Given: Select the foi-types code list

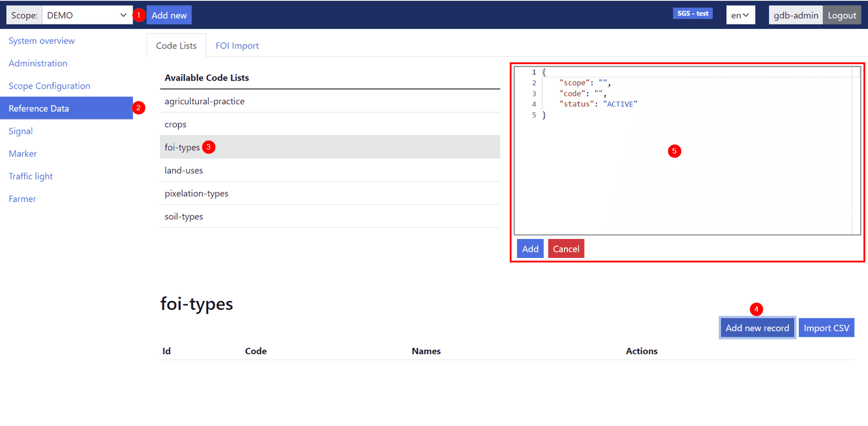Looking at the screenshot, I should pyautogui.click(x=182, y=147).
